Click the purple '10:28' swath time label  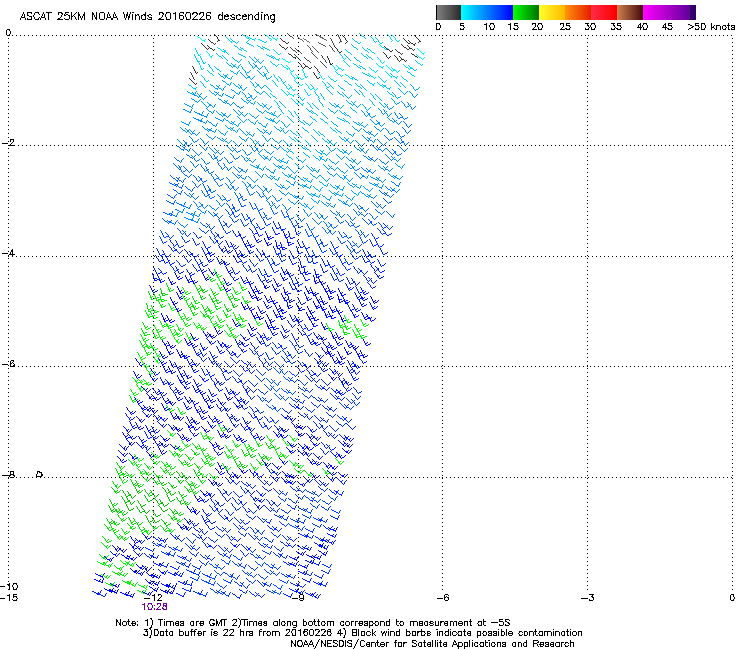(154, 607)
